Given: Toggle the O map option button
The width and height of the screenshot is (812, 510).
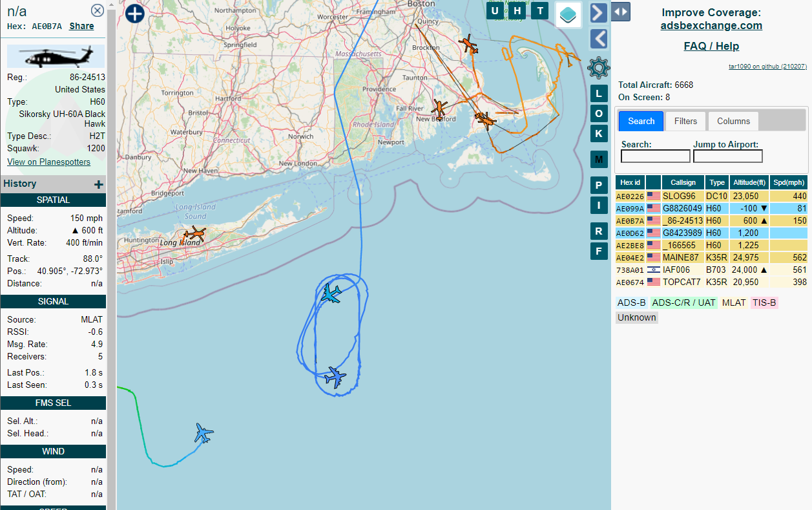Looking at the screenshot, I should pos(599,114).
